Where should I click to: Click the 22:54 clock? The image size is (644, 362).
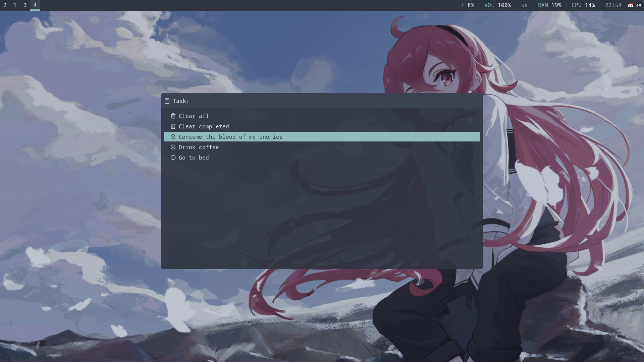[x=613, y=5]
